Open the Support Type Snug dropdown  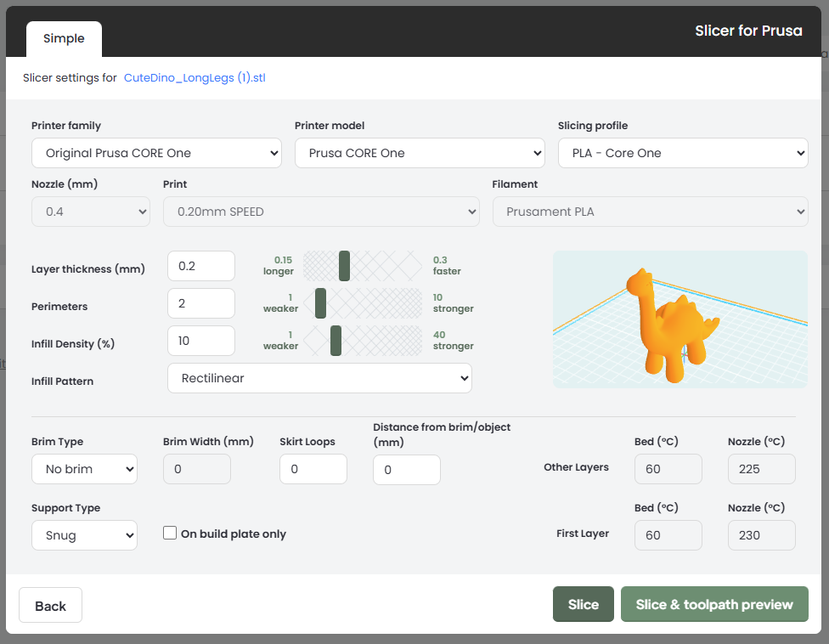(x=84, y=535)
